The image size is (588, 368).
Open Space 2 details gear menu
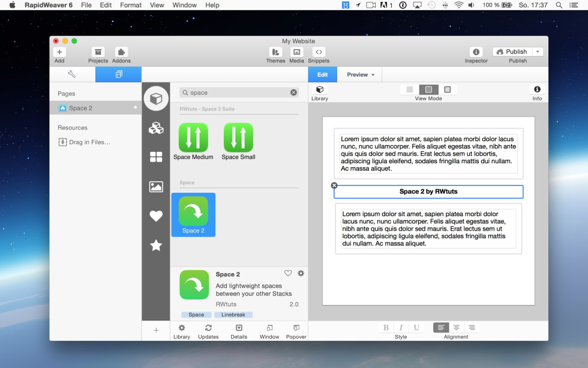coord(301,274)
